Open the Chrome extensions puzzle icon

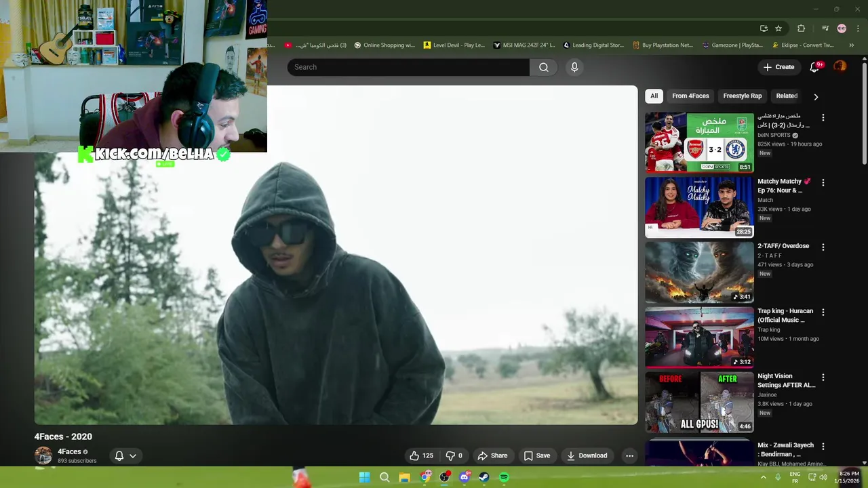[801, 28]
